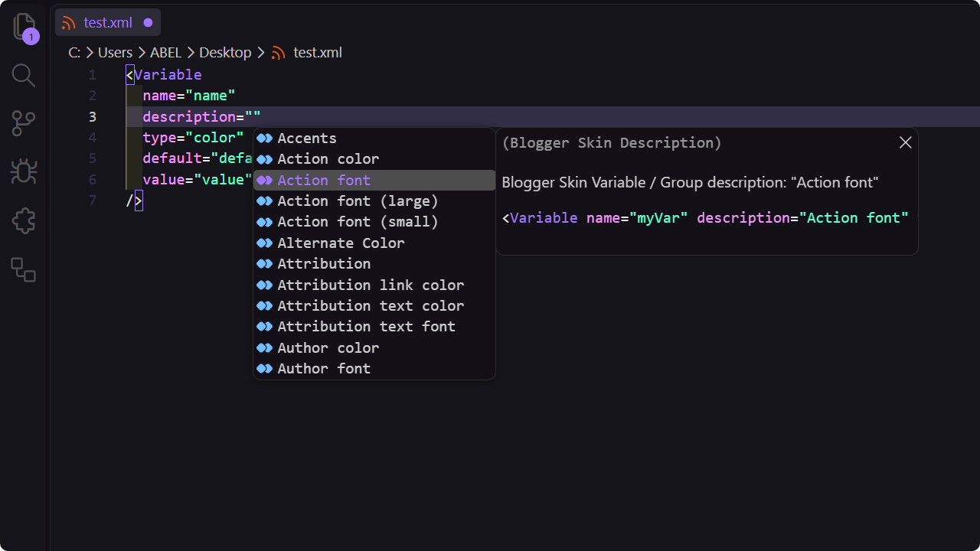Open the ABEL breadcrumb segment
Image resolution: width=980 pixels, height=551 pixels.
pyautogui.click(x=165, y=53)
